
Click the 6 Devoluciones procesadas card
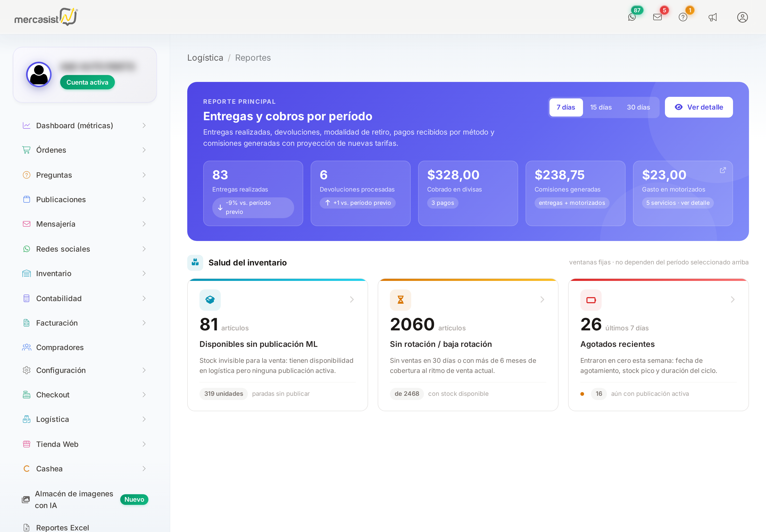pyautogui.click(x=360, y=193)
